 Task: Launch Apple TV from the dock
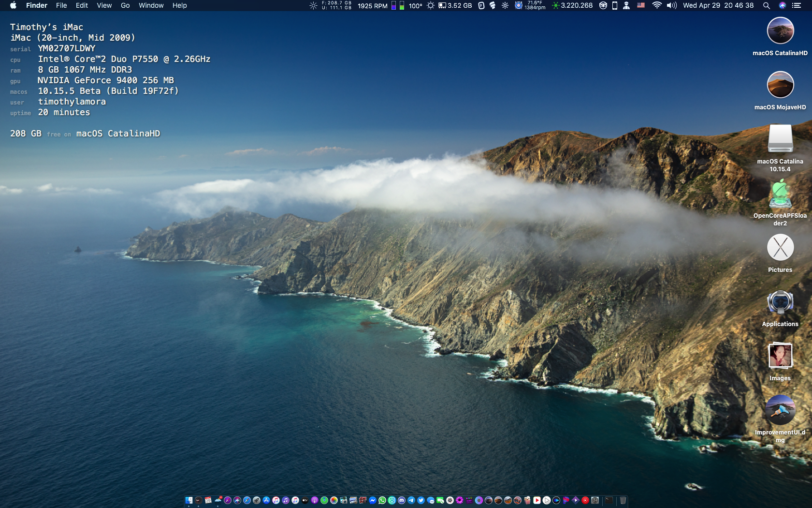click(305, 500)
